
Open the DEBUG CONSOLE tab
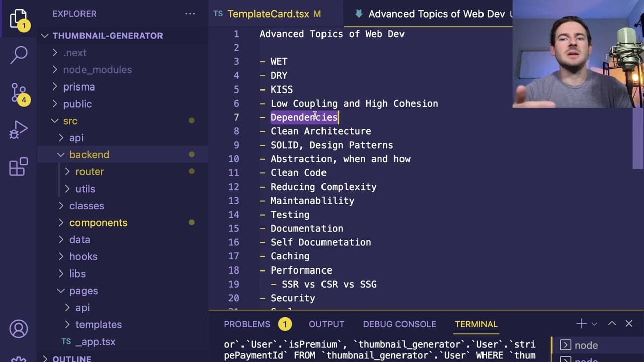point(399,324)
